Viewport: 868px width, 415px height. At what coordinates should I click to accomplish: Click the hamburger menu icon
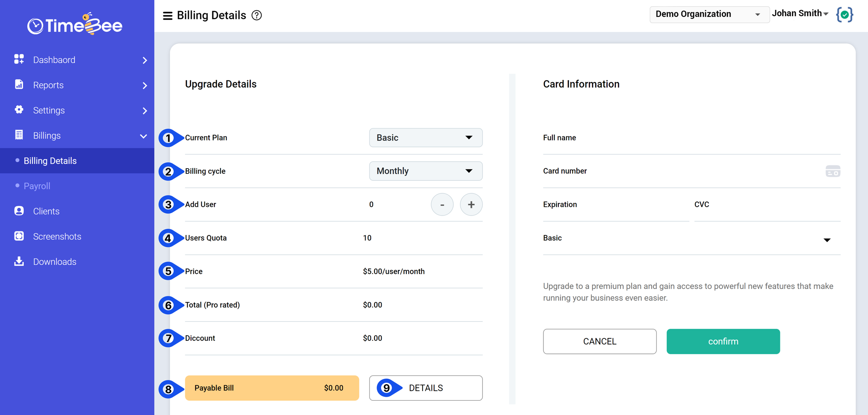pyautogui.click(x=167, y=15)
